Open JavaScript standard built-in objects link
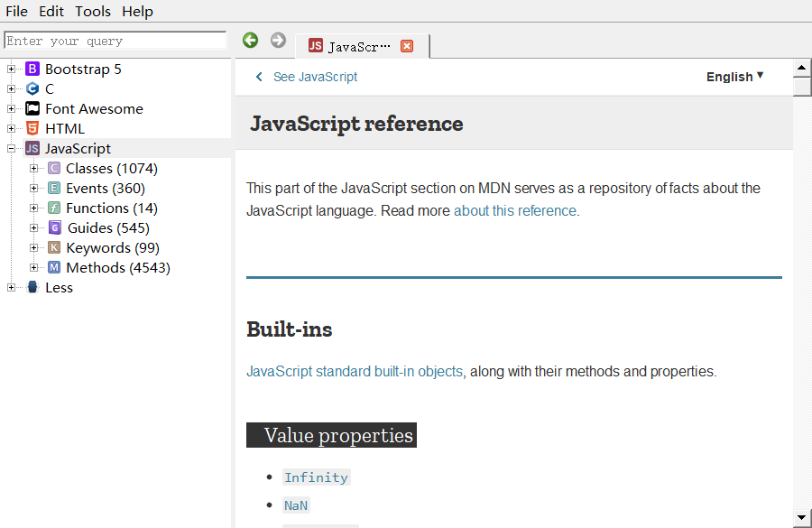812x528 pixels. point(355,372)
